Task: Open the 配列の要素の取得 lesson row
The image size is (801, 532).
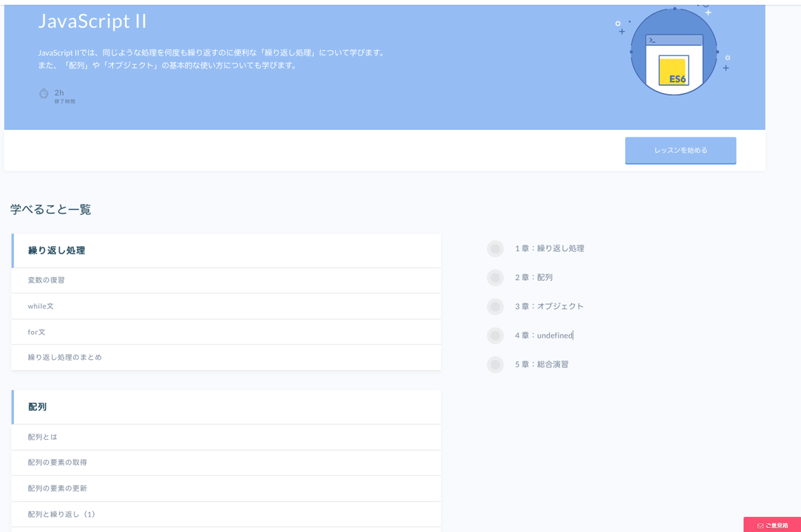Action: click(x=226, y=463)
